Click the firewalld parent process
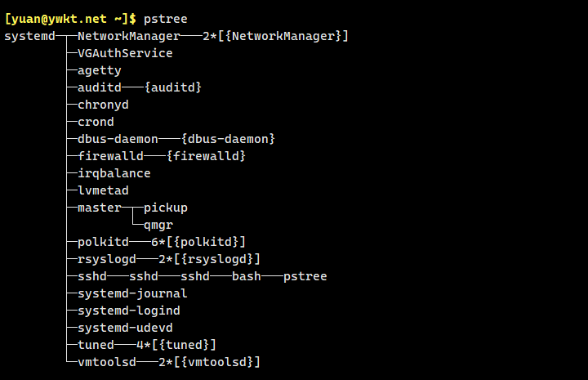The width and height of the screenshot is (588, 380). pyautogui.click(x=110, y=156)
